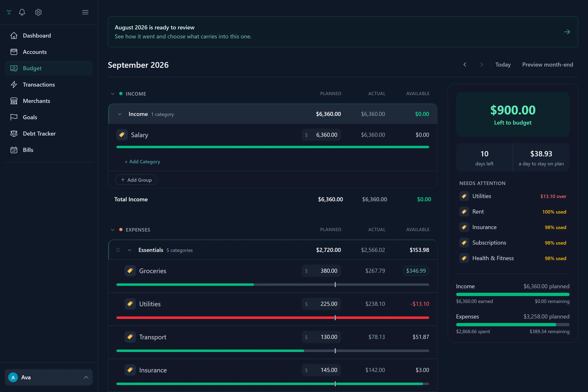Image resolution: width=588 pixels, height=392 pixels.
Task: Click $389.34 remaining in summary
Action: [x=549, y=332]
